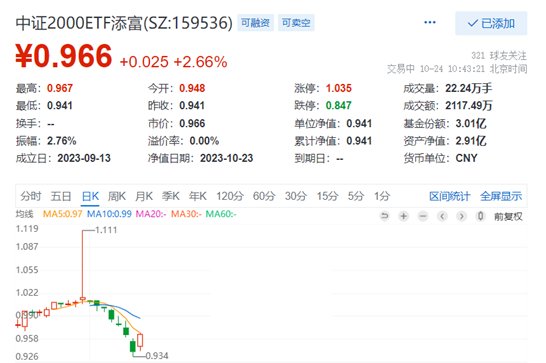Click the candlestick style icon

click(481, 216)
